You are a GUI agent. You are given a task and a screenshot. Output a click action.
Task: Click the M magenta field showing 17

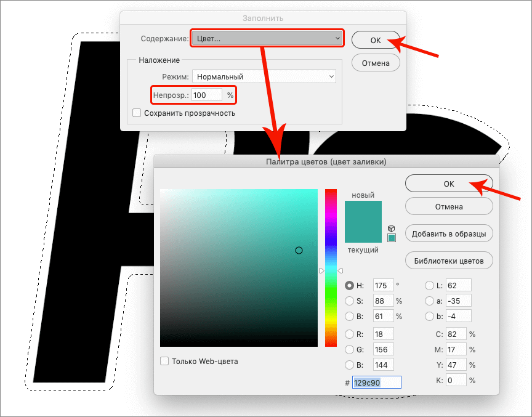click(x=456, y=349)
